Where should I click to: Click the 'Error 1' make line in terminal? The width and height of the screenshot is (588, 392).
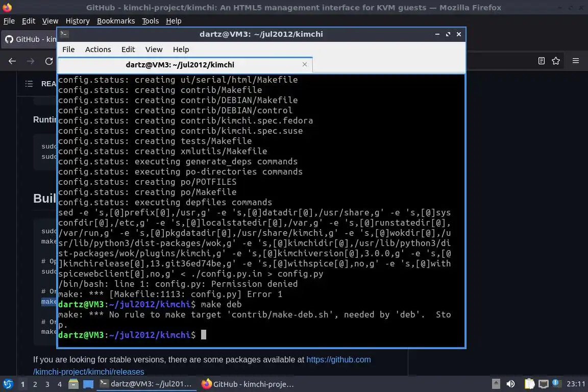coord(170,294)
